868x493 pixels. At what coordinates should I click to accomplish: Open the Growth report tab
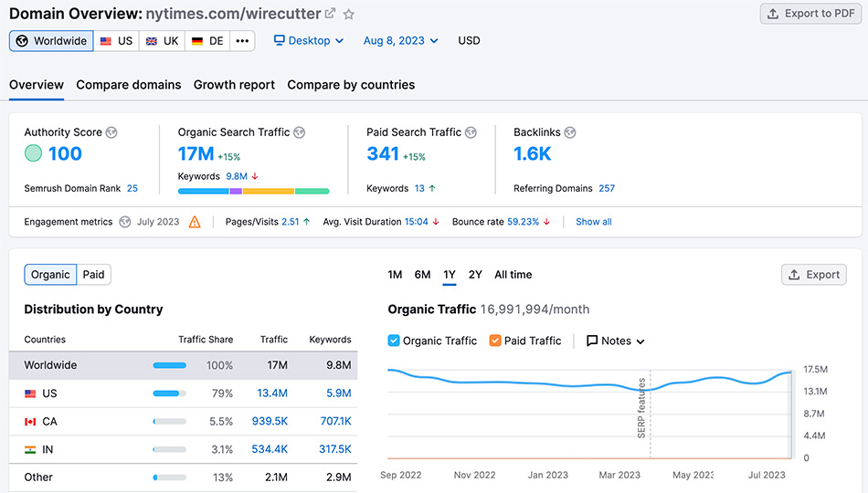tap(234, 85)
